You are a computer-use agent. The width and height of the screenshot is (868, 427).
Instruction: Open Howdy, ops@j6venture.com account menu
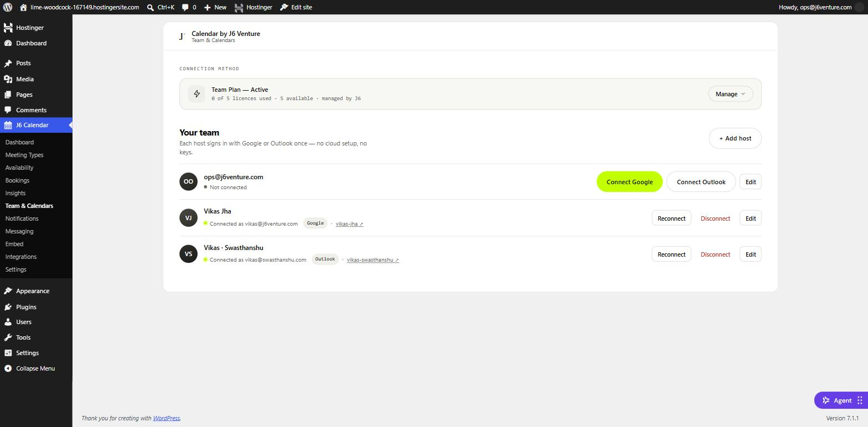click(x=820, y=7)
